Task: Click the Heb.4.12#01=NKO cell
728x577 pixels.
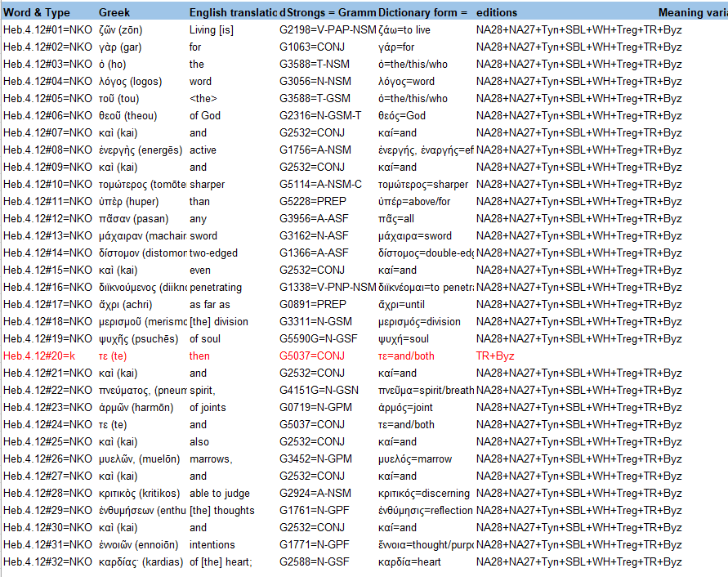Action: click(47, 30)
